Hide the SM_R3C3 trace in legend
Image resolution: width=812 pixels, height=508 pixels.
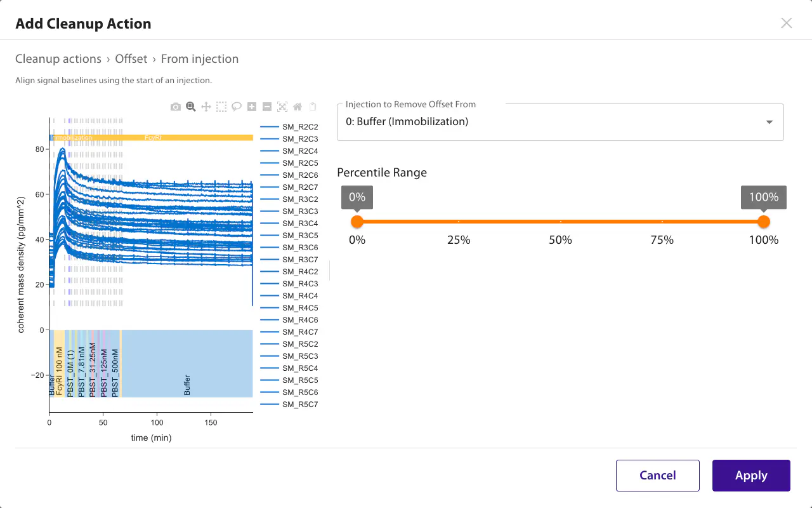(x=289, y=211)
